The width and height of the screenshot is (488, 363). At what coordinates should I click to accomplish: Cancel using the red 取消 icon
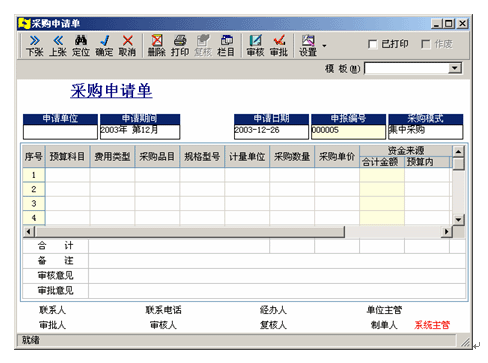click(x=127, y=46)
